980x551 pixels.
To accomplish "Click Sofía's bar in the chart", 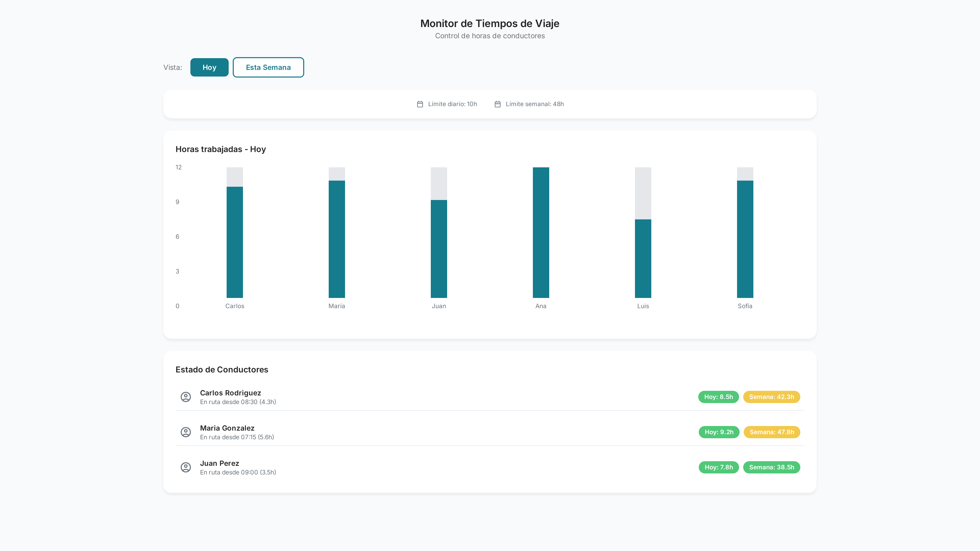I will point(745,239).
